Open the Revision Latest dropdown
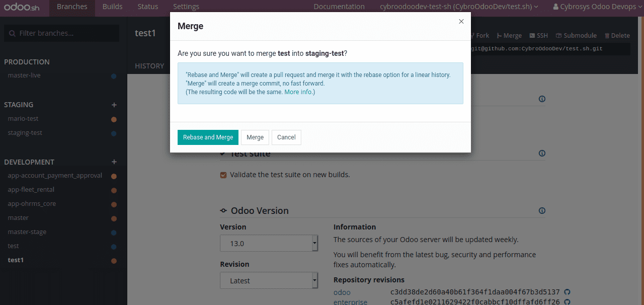The height and width of the screenshot is (305, 644). click(269, 280)
